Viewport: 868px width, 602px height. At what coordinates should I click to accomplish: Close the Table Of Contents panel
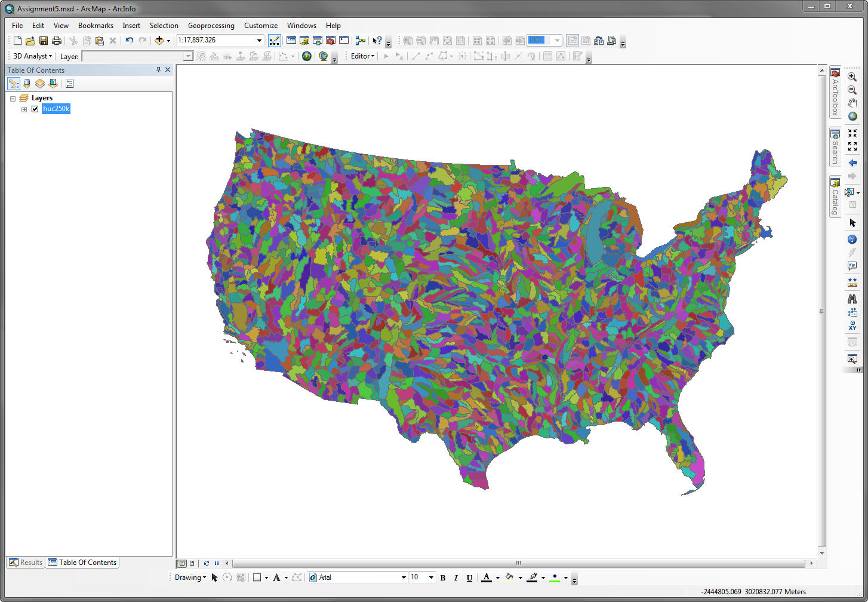point(168,70)
